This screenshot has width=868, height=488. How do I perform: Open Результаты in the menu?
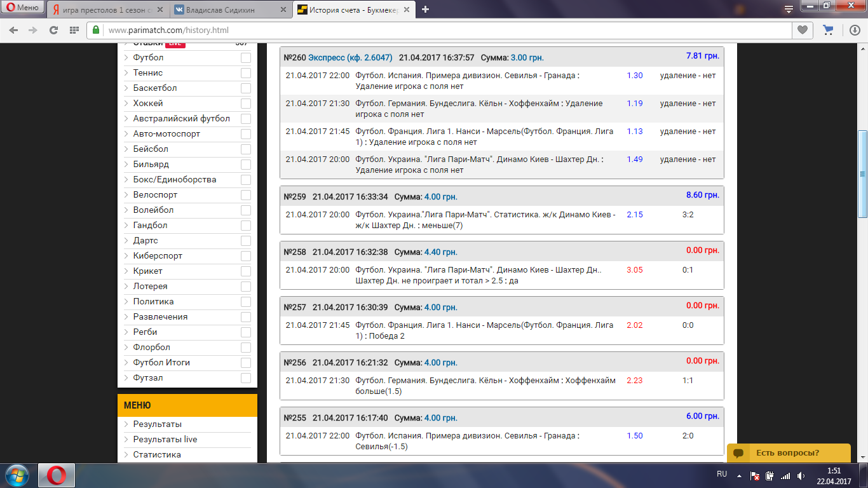pos(157,424)
